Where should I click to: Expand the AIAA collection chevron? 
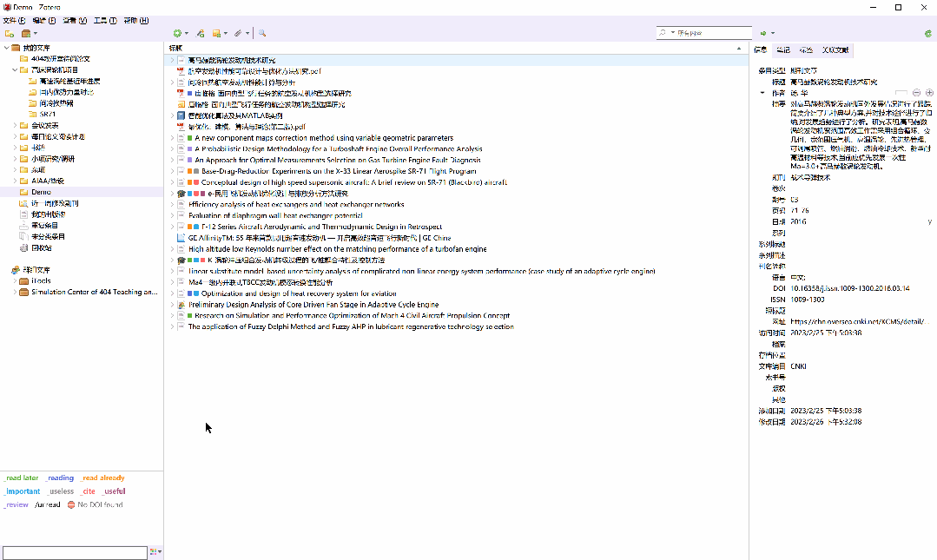(15, 181)
